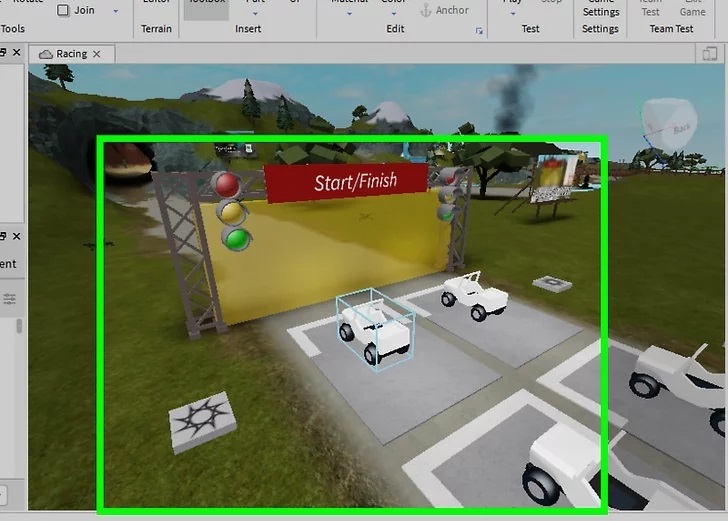The height and width of the screenshot is (521, 728).
Task: Click the Exit Game button
Action: [x=692, y=9]
